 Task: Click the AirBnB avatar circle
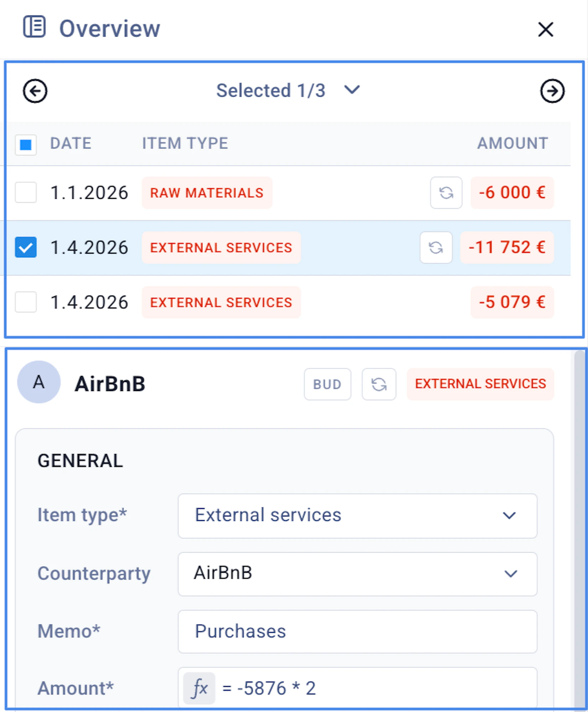click(39, 382)
